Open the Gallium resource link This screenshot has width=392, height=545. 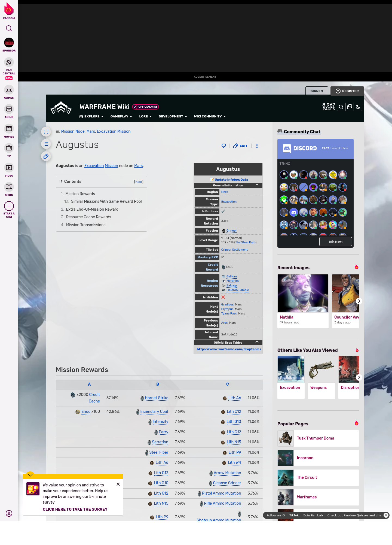pos(232,276)
